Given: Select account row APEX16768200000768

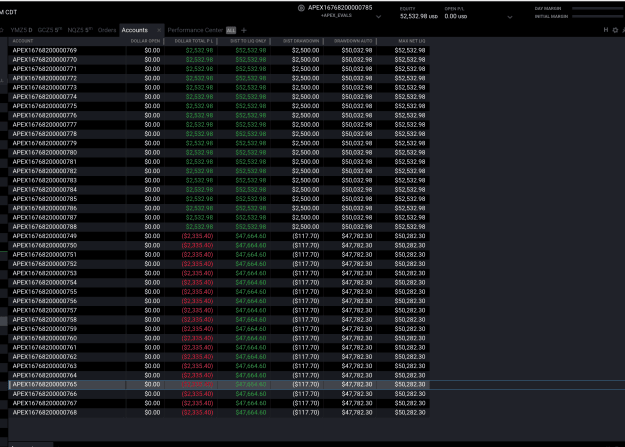Looking at the screenshot, I should click(219, 413).
